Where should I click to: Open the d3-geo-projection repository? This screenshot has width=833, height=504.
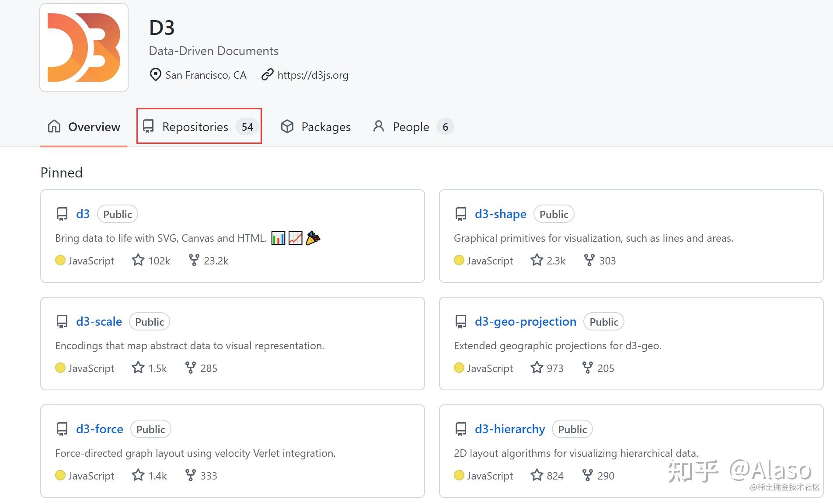coord(525,321)
